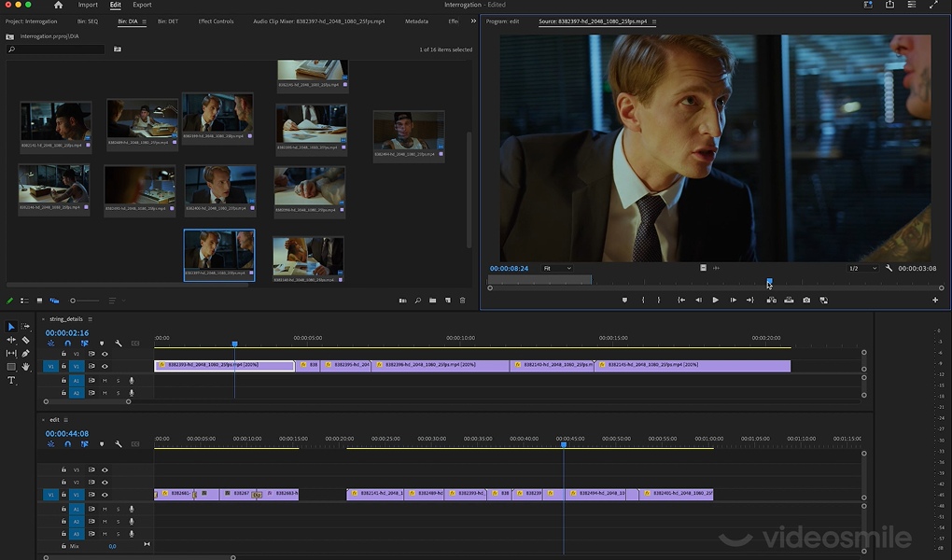The width and height of the screenshot is (952, 560).
Task: Click the Quick Export share icon
Action: [x=889, y=5]
